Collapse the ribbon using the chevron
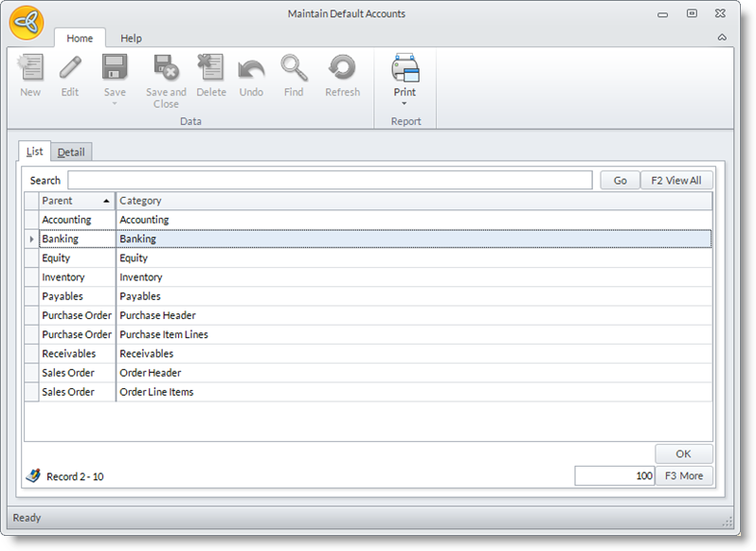 tap(722, 38)
